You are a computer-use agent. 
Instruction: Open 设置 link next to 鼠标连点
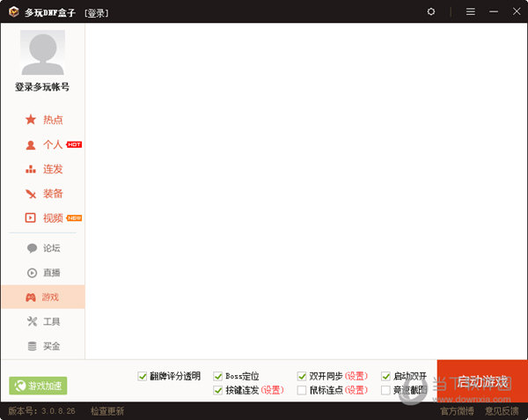point(356,390)
